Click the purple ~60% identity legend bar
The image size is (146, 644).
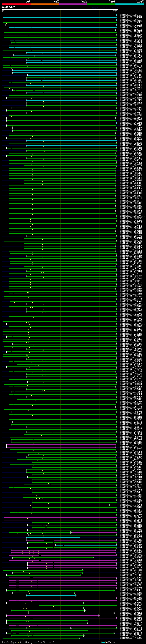click(x=73, y=4)
